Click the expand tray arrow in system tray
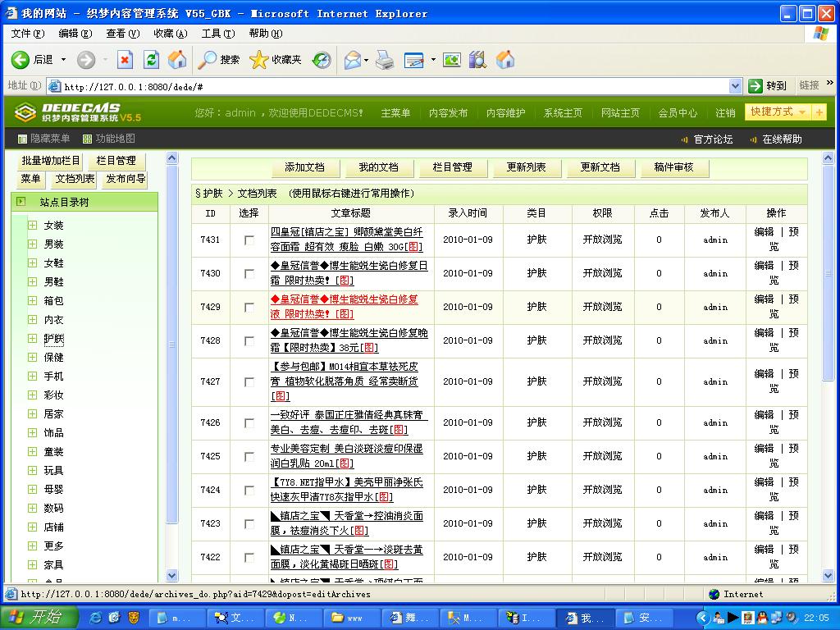840x630 pixels. [703, 618]
